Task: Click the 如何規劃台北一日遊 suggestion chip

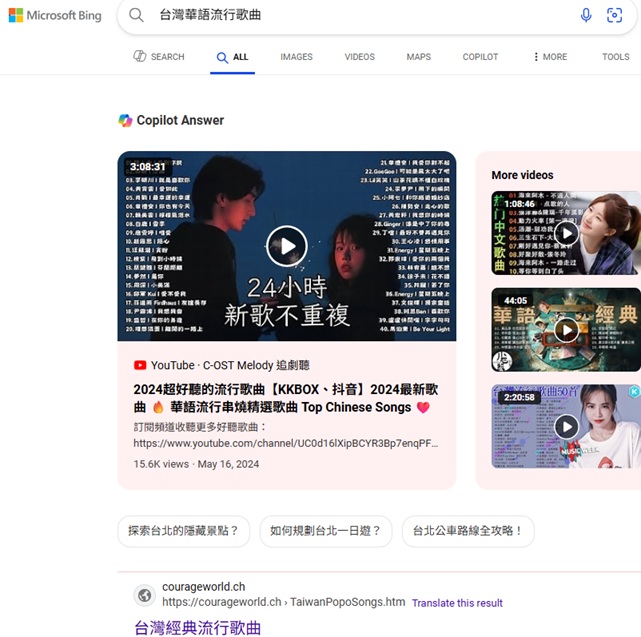Action: point(325,531)
